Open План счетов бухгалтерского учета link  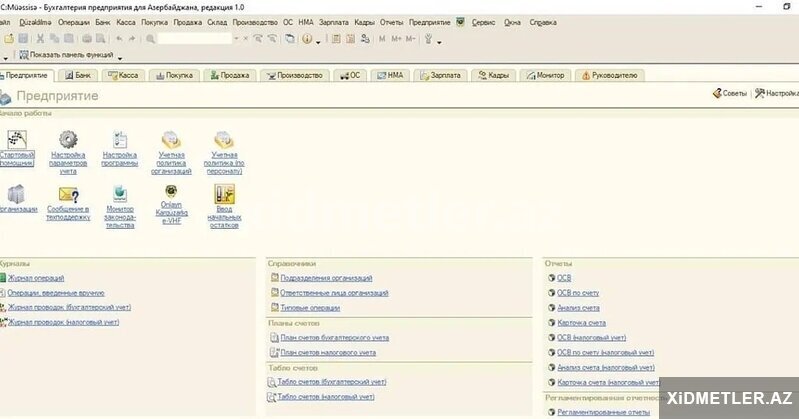click(x=334, y=338)
